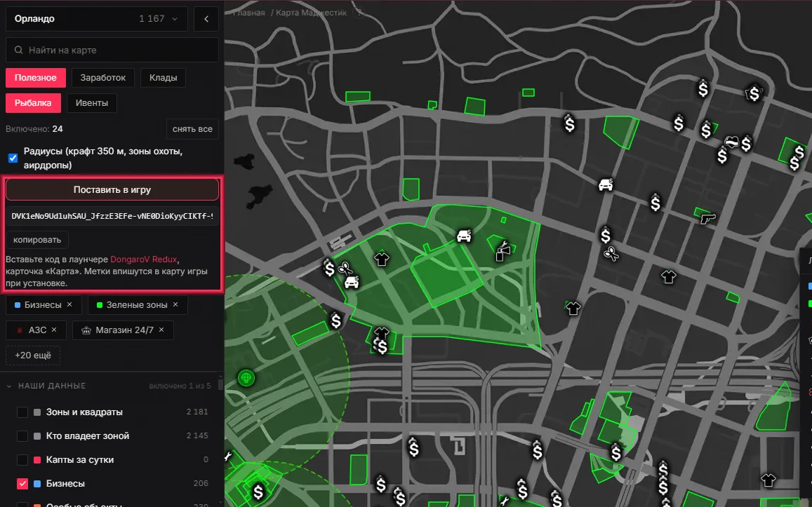The image size is (812, 507).
Task: Click the parachute marker in the dashed circle
Action: tap(246, 378)
